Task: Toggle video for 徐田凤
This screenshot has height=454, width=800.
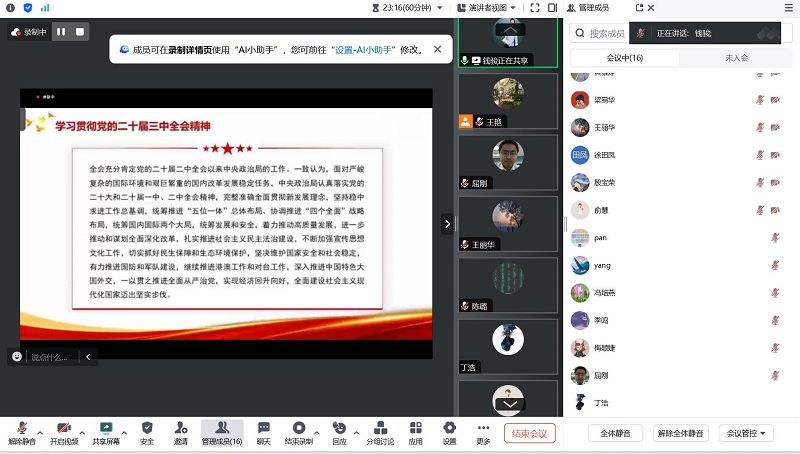Action: click(x=775, y=155)
